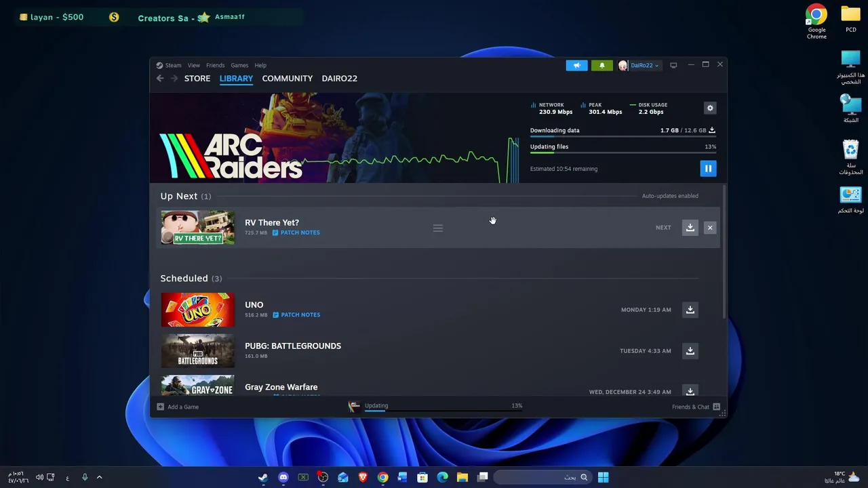The width and height of the screenshot is (868, 488).
Task: Open the green notifications bell
Action: 601,65
